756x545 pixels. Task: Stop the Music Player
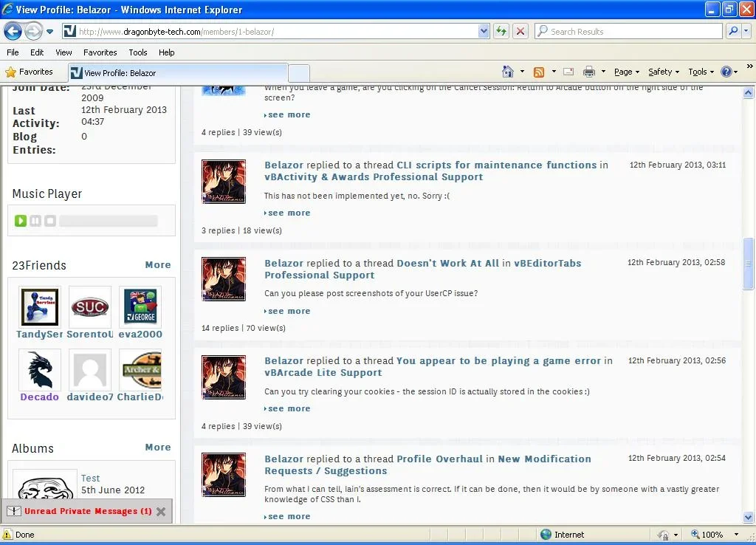[50, 221]
